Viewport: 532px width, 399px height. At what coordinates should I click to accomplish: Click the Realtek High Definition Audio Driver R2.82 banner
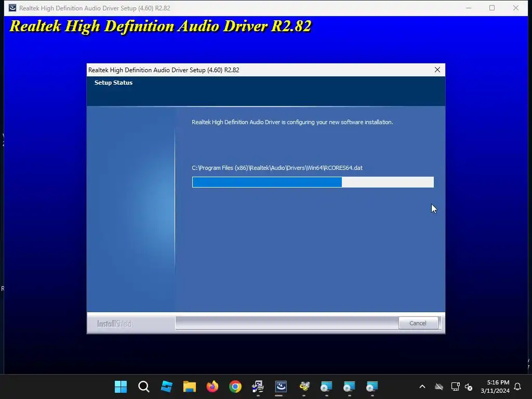coord(161,26)
